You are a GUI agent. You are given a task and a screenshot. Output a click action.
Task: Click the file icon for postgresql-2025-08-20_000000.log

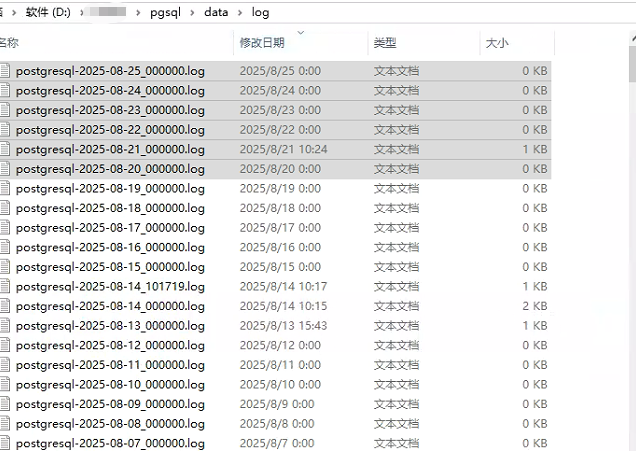[4, 169]
